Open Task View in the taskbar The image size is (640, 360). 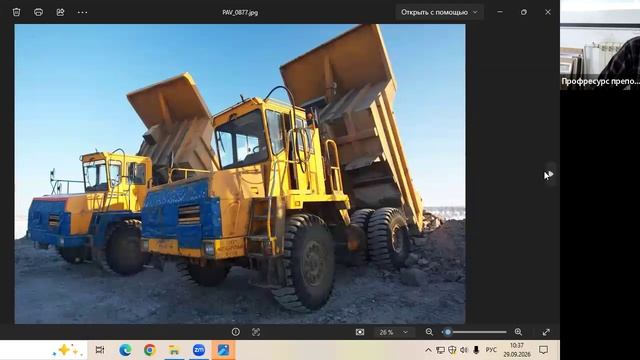(100, 350)
